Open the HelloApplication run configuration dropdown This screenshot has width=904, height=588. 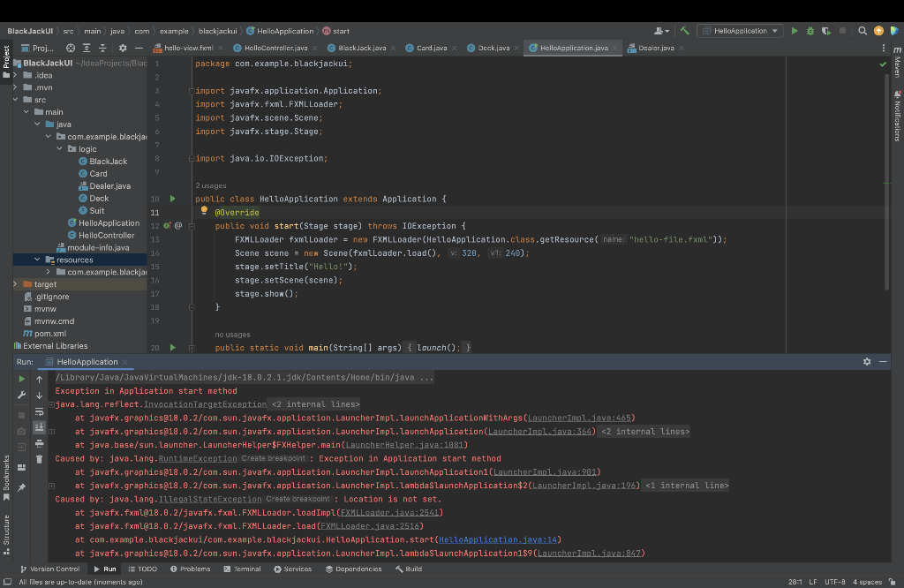tap(740, 31)
